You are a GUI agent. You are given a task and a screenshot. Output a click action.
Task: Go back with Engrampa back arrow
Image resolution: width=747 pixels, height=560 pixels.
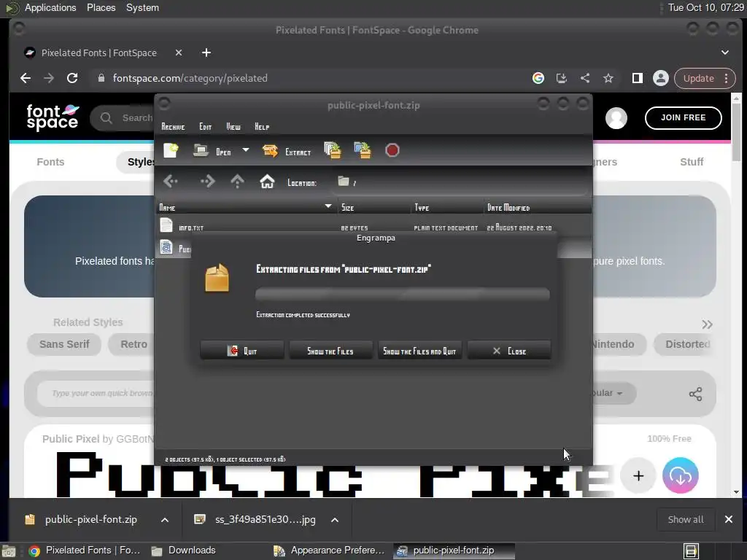pos(171,182)
